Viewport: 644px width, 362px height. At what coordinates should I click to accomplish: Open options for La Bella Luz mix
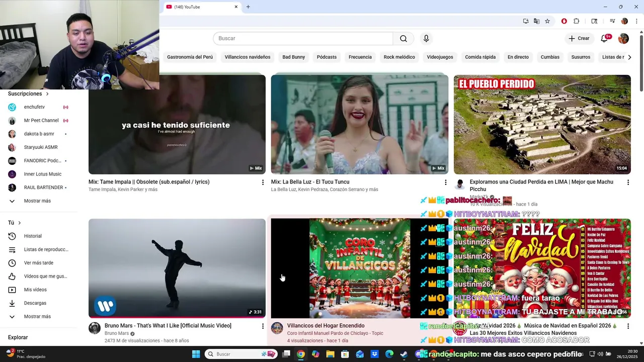point(445,183)
